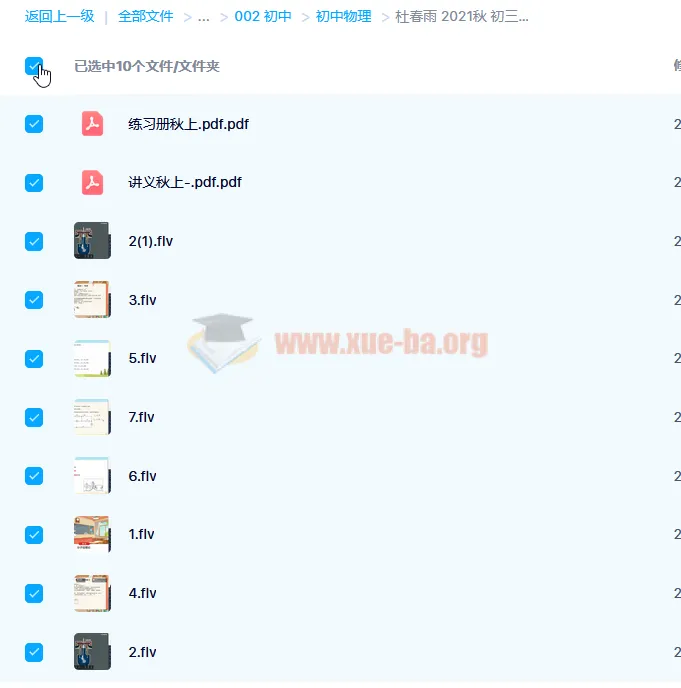Expand the collapsed breadcrumb ellipsis path
This screenshot has width=681, height=688.
point(203,17)
